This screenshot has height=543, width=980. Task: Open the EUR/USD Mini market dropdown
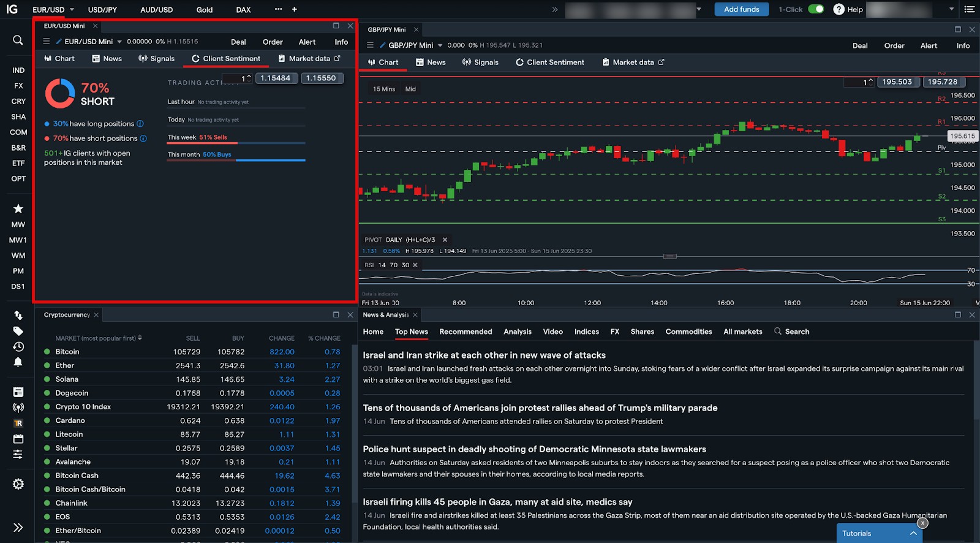tap(119, 42)
